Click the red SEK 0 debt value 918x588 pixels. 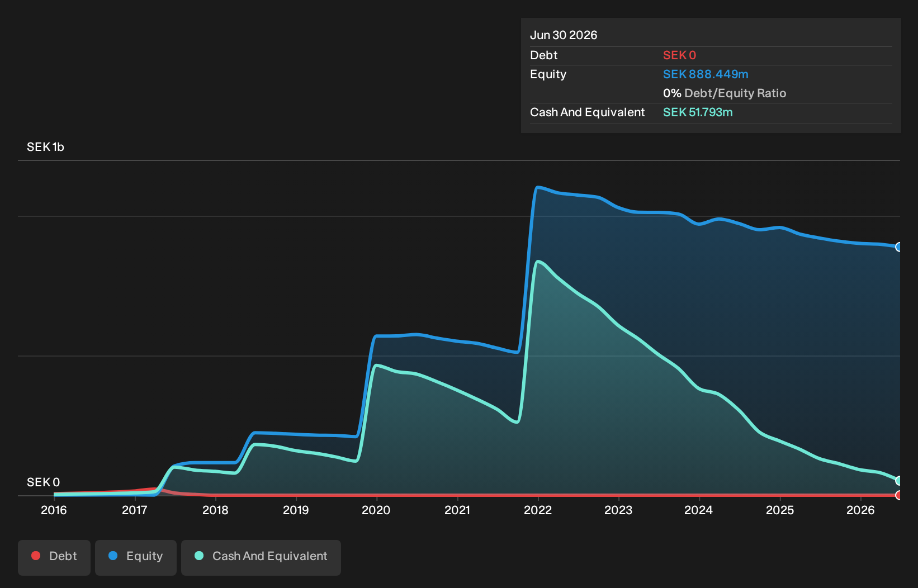[679, 55]
